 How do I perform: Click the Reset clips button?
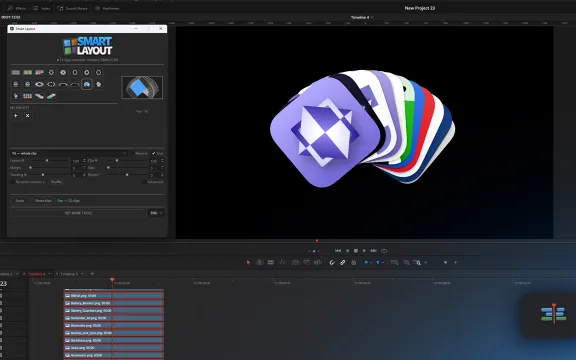click(43, 201)
